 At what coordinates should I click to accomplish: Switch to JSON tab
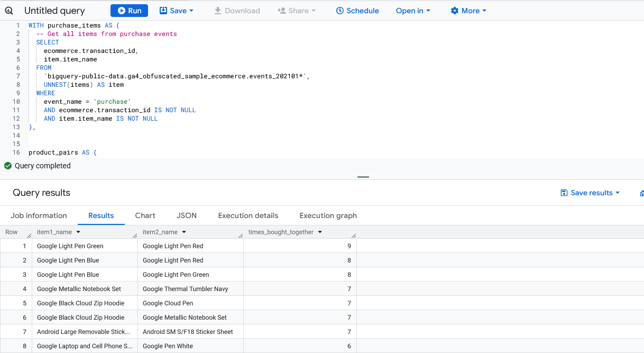[187, 215]
